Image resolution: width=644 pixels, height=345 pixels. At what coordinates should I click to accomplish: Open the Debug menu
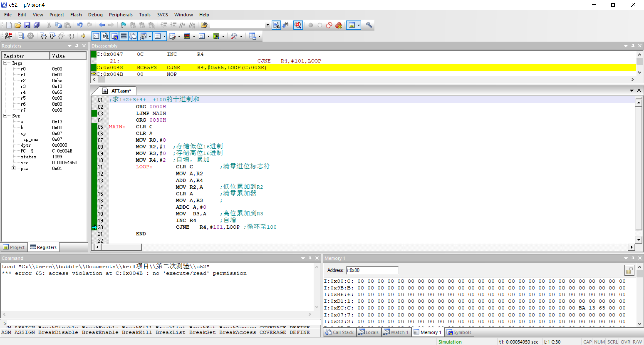click(x=95, y=15)
